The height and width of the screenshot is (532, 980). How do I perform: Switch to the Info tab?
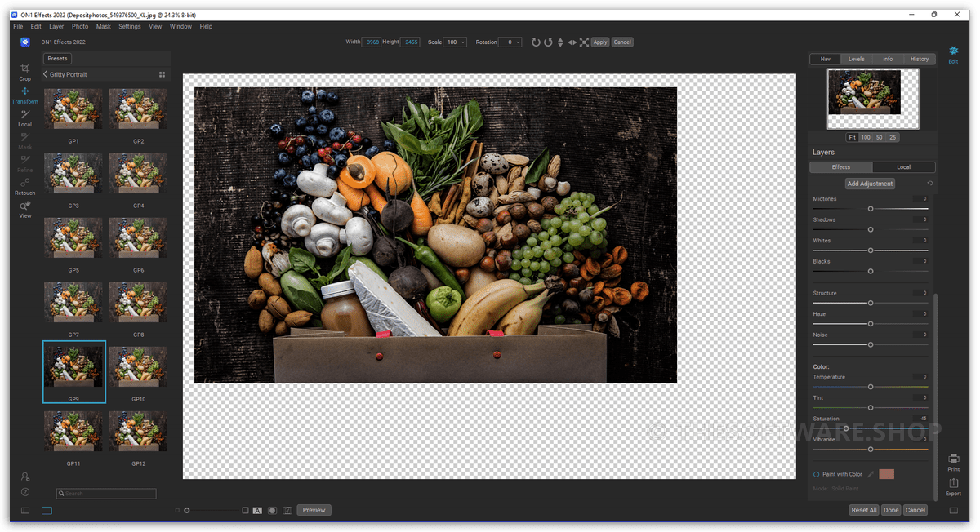(x=888, y=59)
